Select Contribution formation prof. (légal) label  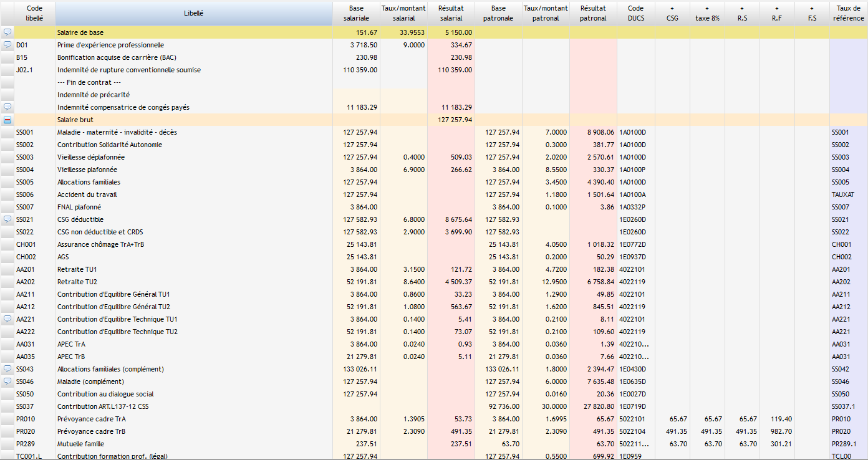112,456
